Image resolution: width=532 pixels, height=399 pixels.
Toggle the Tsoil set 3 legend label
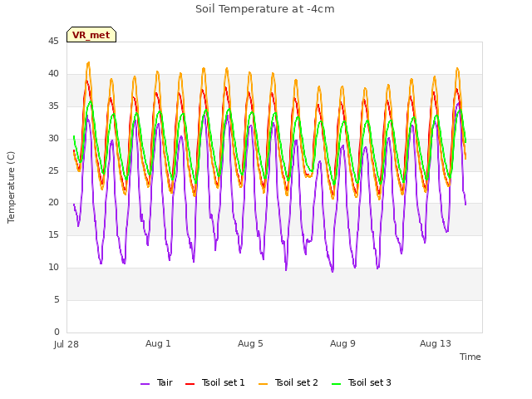(x=369, y=382)
